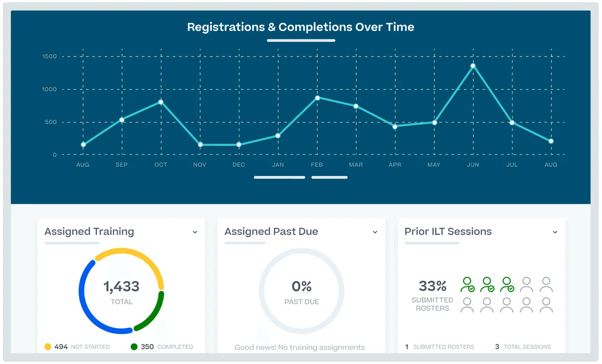
Task: Toggle the first series indicator below the chart
Action: click(x=279, y=177)
